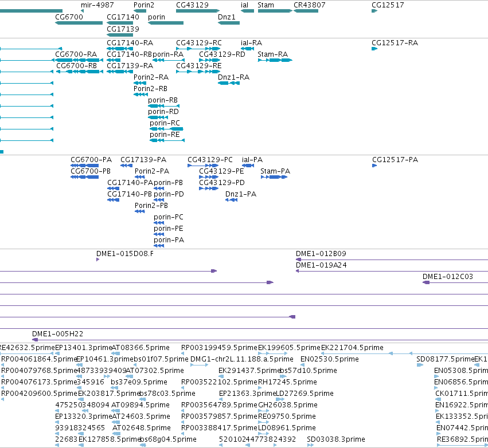488x448 pixels.
Task: Click the CG43129-PE protein label
Action: [x=221, y=171]
